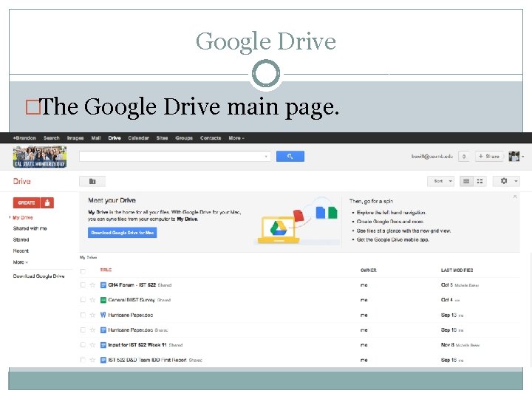This screenshot has height=399, width=532.
Task: Click the LAST MODIFIED column header
Action: point(457,270)
